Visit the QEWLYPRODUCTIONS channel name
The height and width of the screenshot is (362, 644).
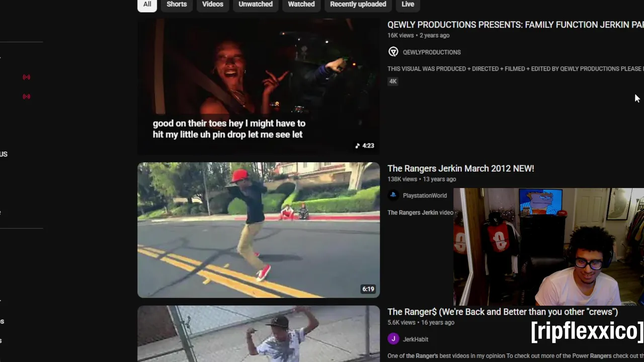point(432,52)
